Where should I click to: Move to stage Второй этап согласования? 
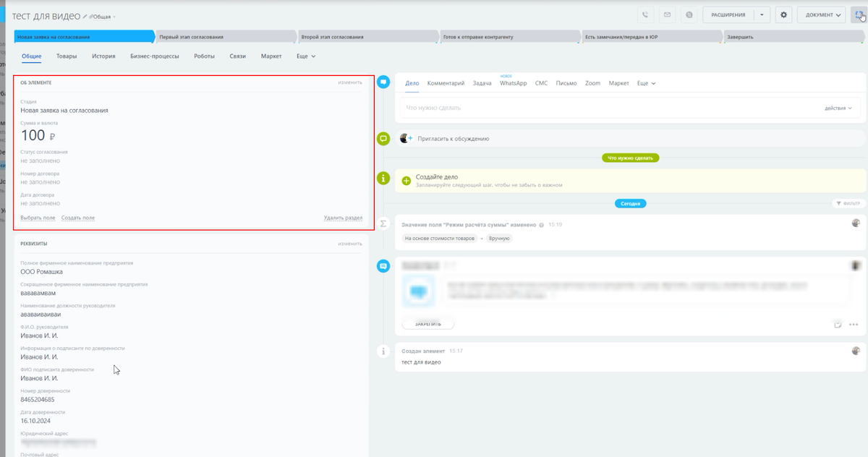[x=367, y=37]
